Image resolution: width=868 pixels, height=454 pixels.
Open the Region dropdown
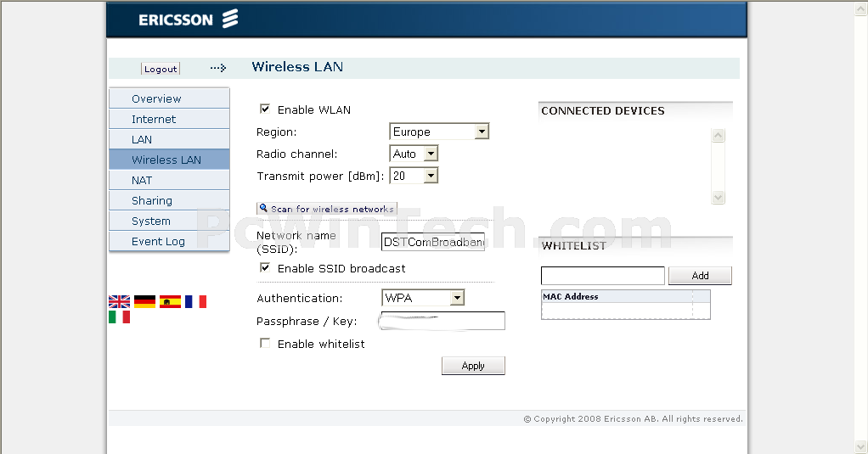(439, 132)
